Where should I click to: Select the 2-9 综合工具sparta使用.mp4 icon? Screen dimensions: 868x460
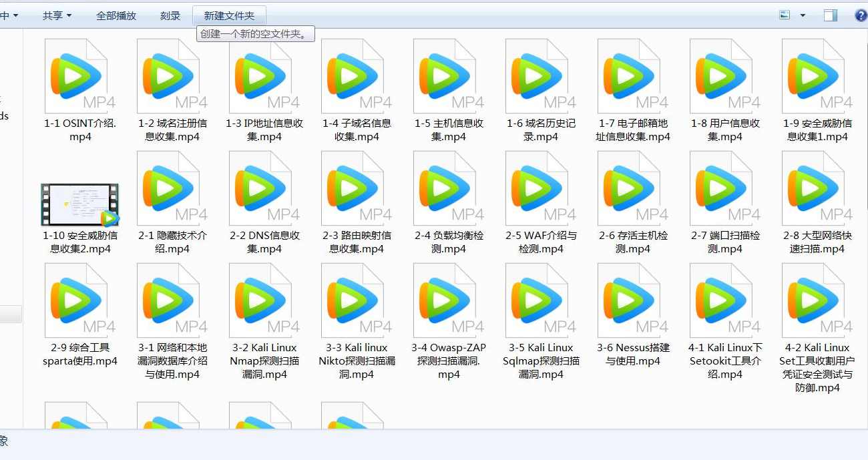tap(78, 300)
